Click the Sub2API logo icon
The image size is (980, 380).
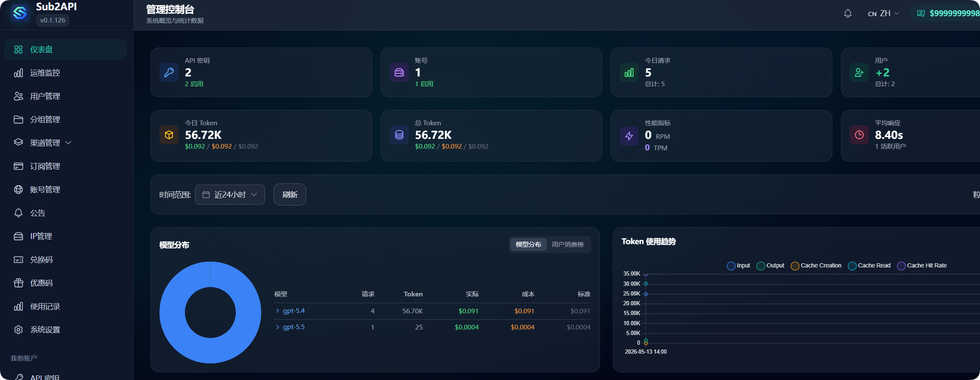tap(20, 13)
